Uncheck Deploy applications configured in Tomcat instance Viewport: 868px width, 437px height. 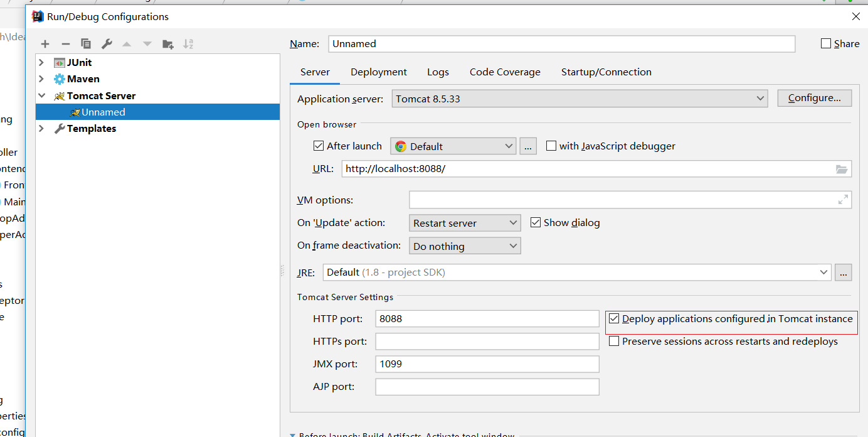click(614, 318)
